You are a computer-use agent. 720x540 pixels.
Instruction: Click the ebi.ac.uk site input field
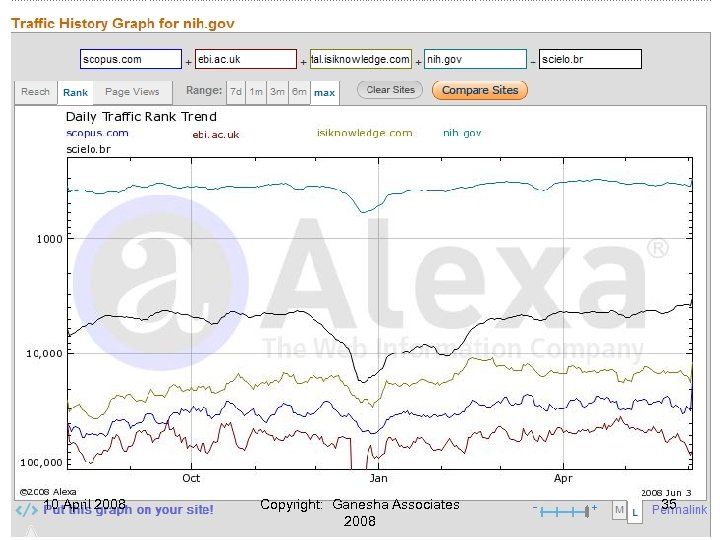[x=246, y=59]
